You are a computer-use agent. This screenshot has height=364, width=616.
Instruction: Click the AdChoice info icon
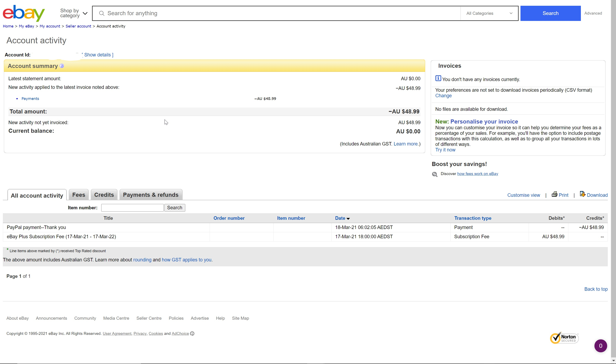click(x=192, y=334)
